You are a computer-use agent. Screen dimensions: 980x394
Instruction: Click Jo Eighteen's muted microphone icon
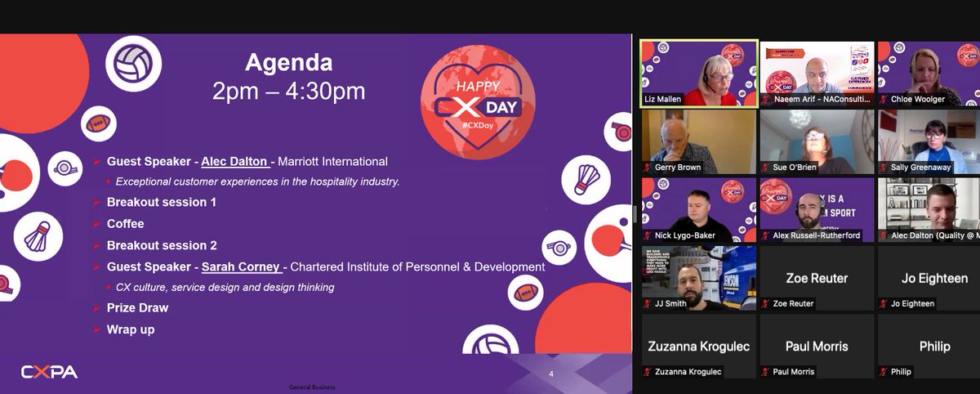[x=883, y=303]
